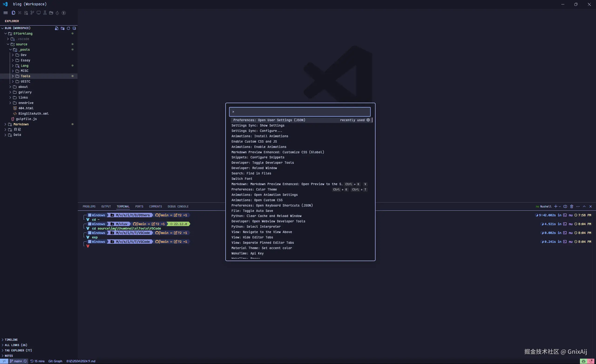
Task: Open the Source Control activity icon
Action: [32, 13]
